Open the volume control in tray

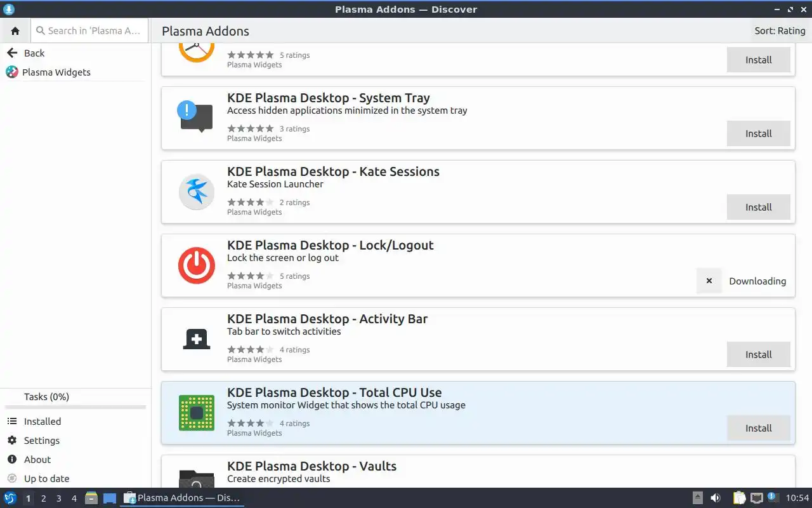(715, 498)
